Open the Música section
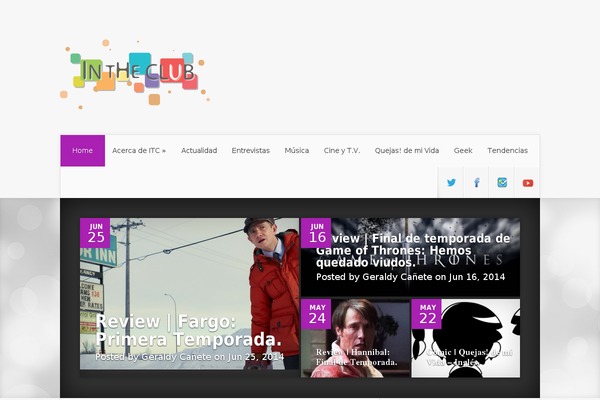This screenshot has height=400, width=600. pyautogui.click(x=297, y=150)
